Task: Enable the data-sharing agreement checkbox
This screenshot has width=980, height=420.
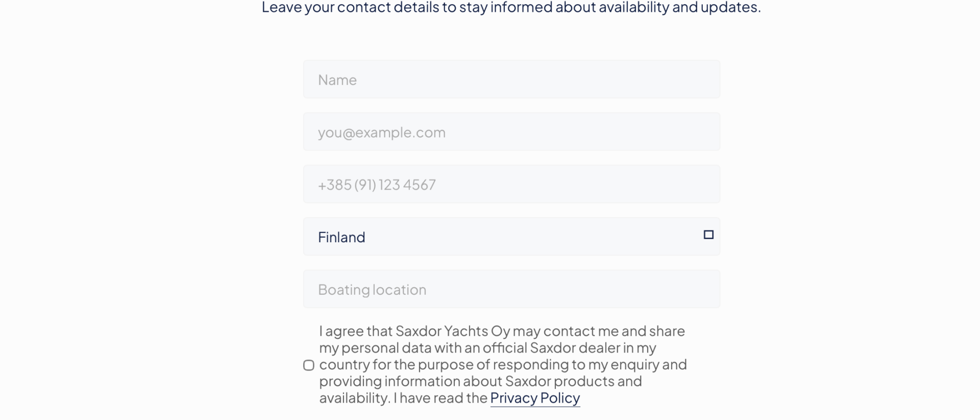Action: pos(309,365)
